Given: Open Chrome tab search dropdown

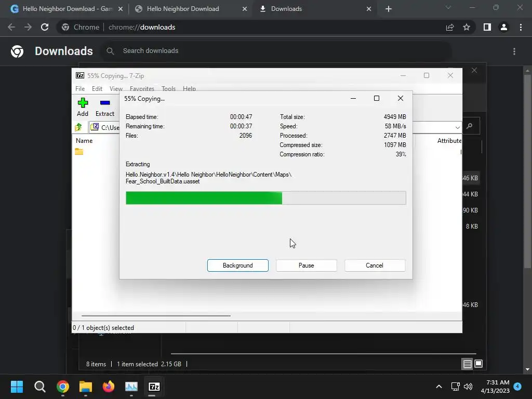Looking at the screenshot, I should [448, 7].
